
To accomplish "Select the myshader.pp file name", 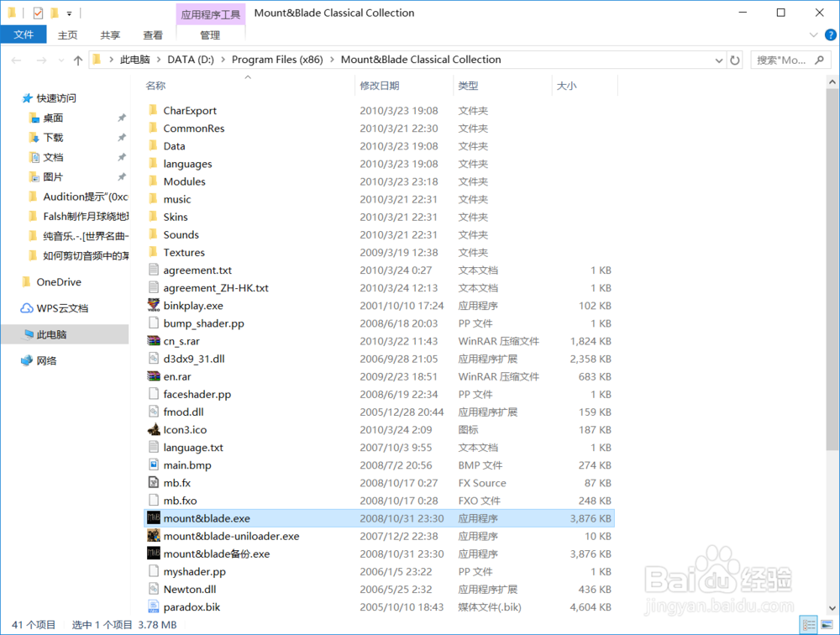I will (195, 572).
